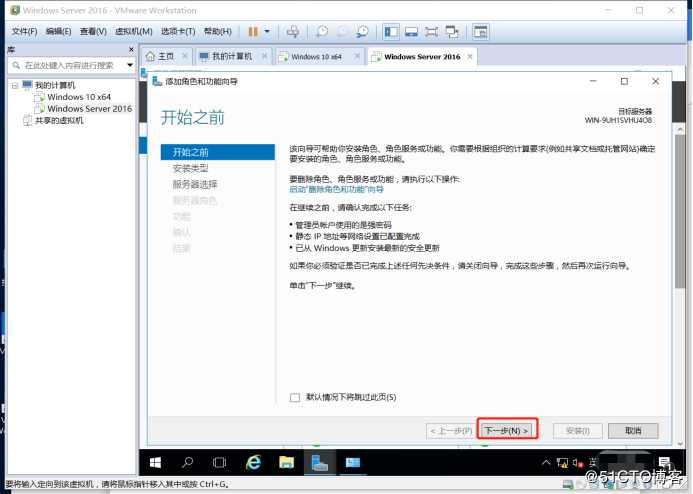Click the scroll down arrow beside the wizard

tap(680, 443)
